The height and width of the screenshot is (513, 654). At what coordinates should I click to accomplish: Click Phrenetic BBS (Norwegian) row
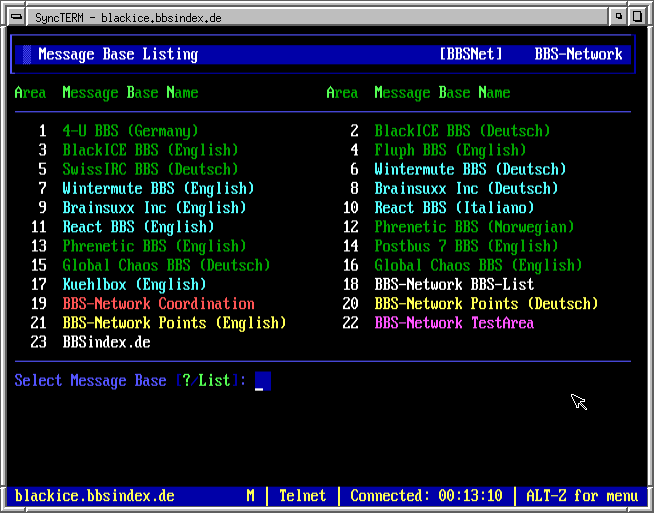click(474, 227)
